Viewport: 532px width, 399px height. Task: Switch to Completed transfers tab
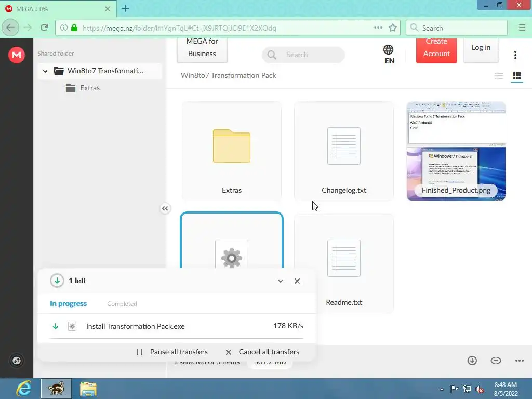point(122,304)
